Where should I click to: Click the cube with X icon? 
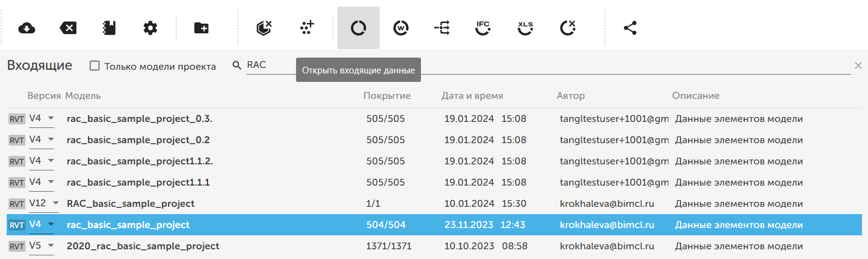(264, 28)
